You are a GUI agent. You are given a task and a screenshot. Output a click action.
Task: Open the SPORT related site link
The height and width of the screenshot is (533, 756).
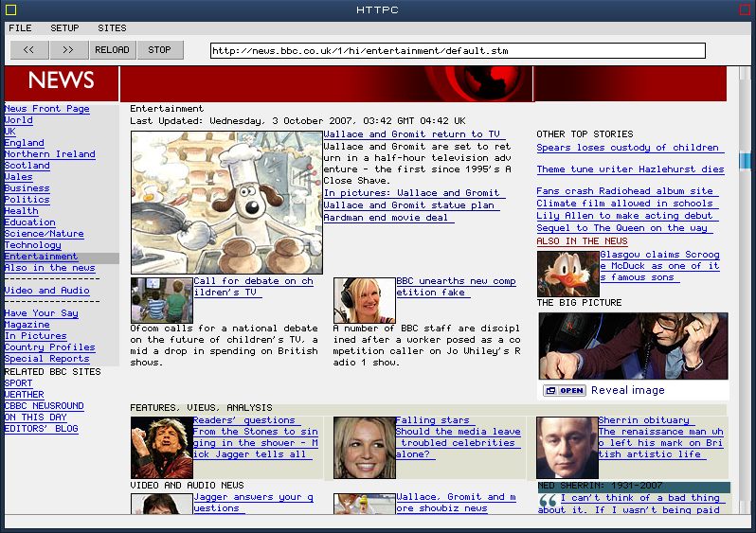[x=18, y=383]
